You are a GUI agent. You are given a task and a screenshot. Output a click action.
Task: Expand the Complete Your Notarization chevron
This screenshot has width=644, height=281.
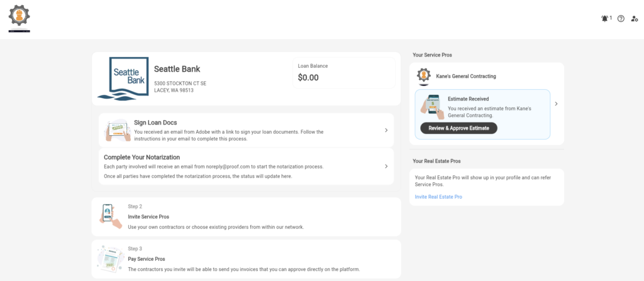386,167
